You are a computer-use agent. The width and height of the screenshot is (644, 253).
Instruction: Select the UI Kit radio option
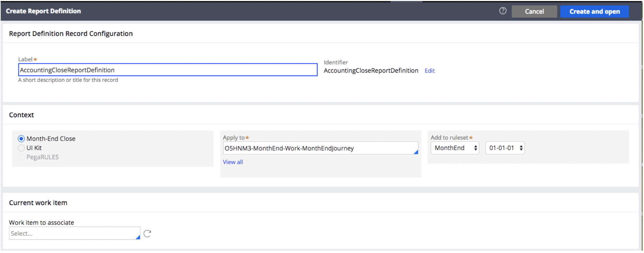21,148
